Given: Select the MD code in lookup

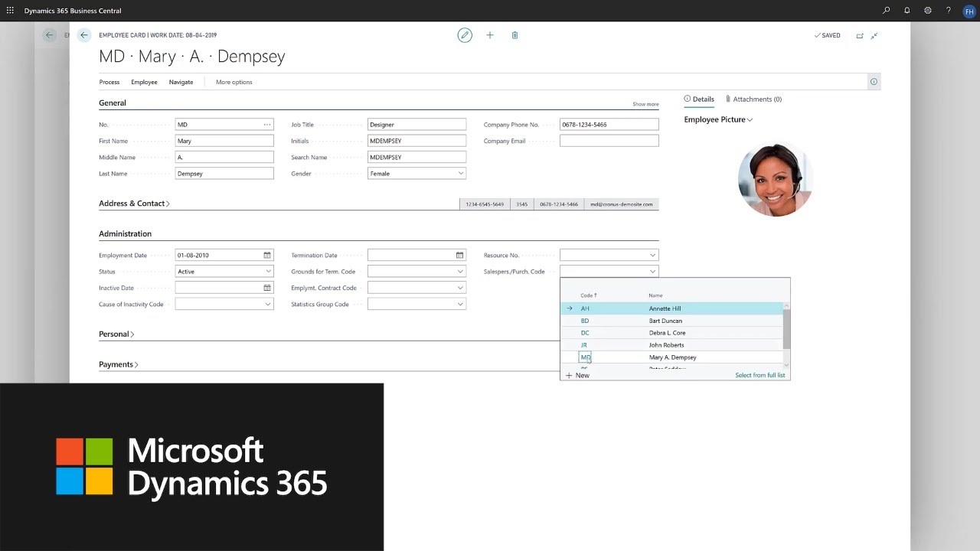Looking at the screenshot, I should tap(586, 357).
